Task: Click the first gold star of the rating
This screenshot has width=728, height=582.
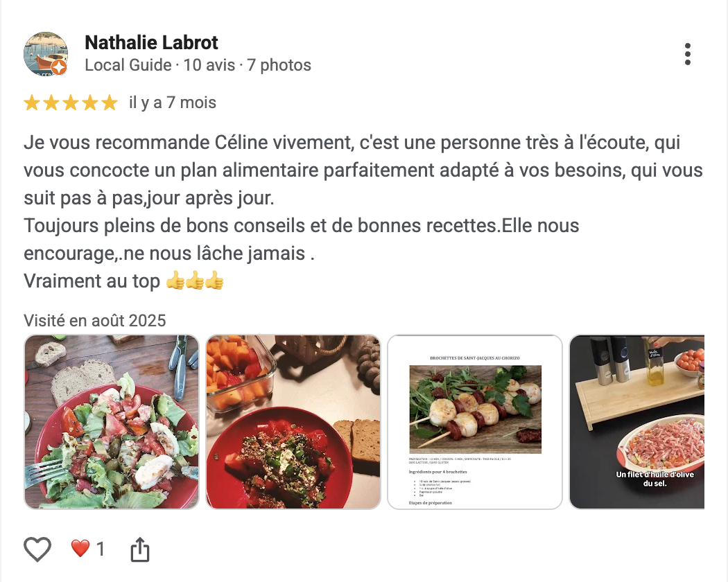Action: [x=32, y=102]
